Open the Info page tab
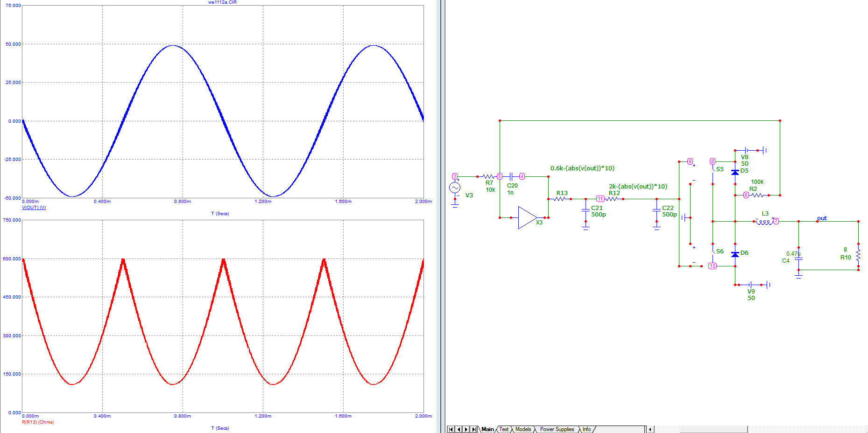This screenshot has height=433, width=868. tap(586, 429)
